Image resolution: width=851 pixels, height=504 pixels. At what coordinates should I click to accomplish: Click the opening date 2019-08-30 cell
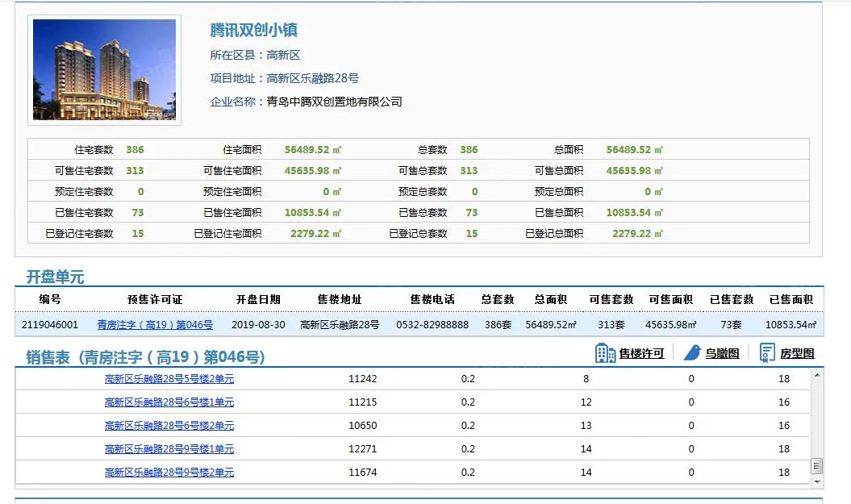point(258,325)
